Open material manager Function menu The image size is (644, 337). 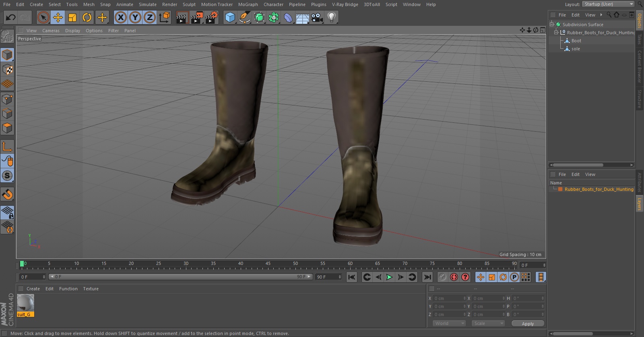68,289
